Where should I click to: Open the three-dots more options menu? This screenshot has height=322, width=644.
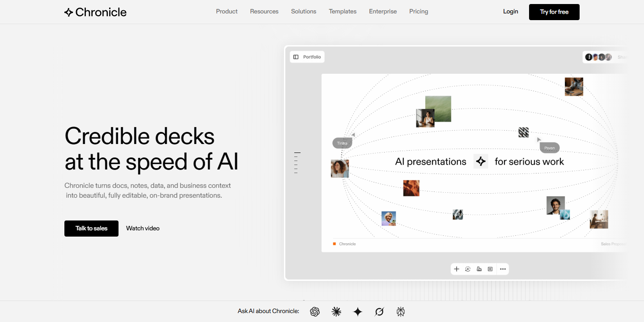click(503, 269)
